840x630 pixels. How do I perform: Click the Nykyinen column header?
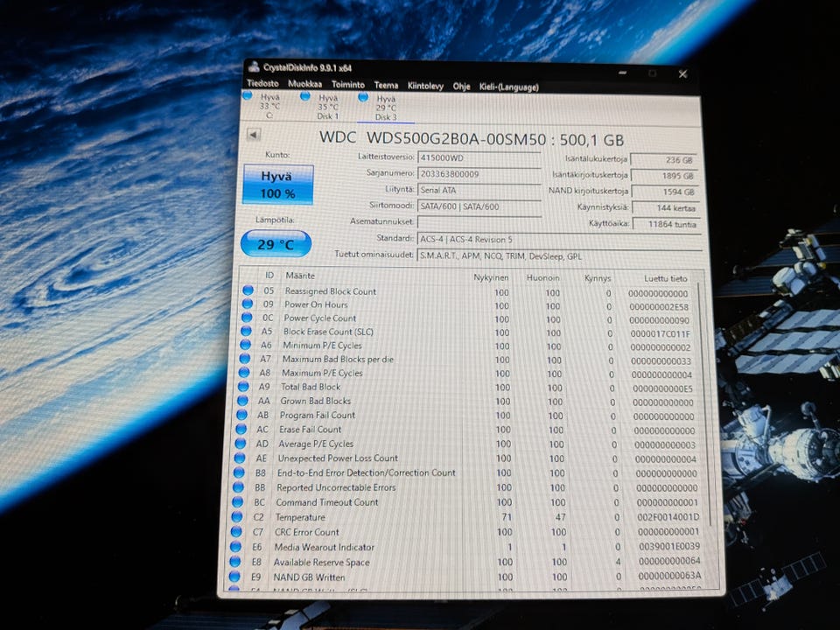491,277
